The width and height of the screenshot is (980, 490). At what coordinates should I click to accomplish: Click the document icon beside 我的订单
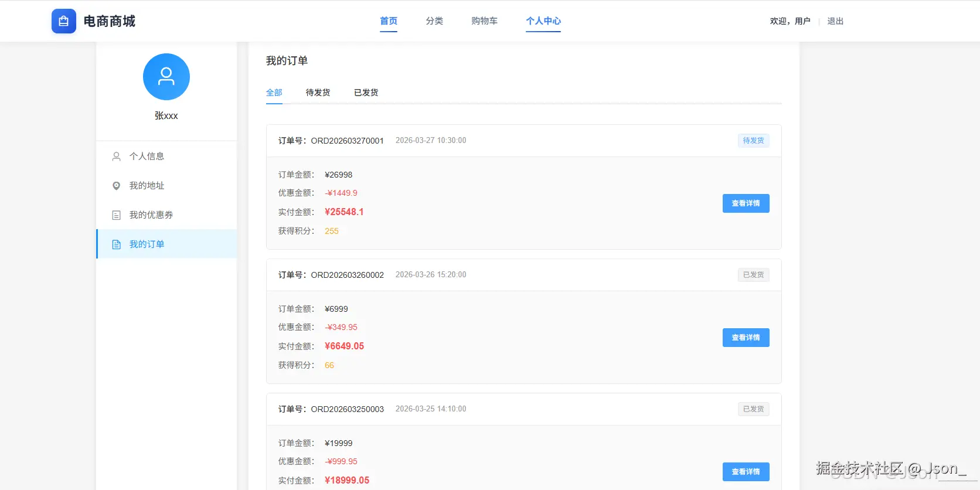coord(116,244)
